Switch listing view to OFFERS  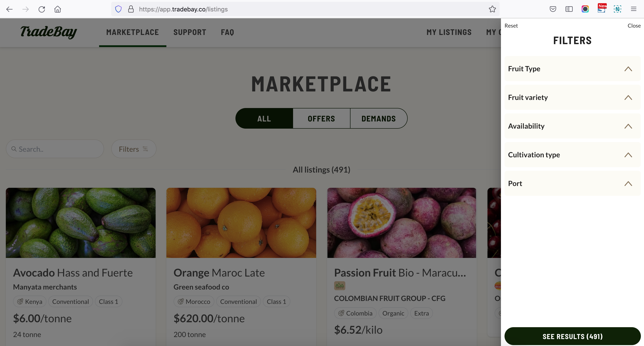pos(321,118)
